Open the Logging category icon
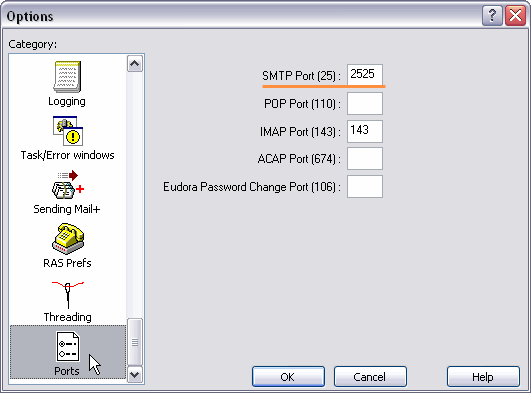 click(x=67, y=77)
